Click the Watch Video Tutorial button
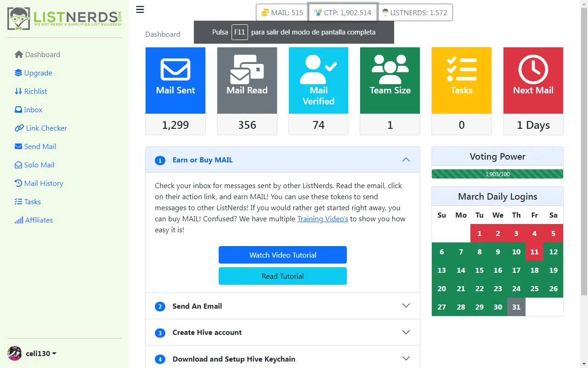Screen dimensions: 588x368 click(x=283, y=255)
